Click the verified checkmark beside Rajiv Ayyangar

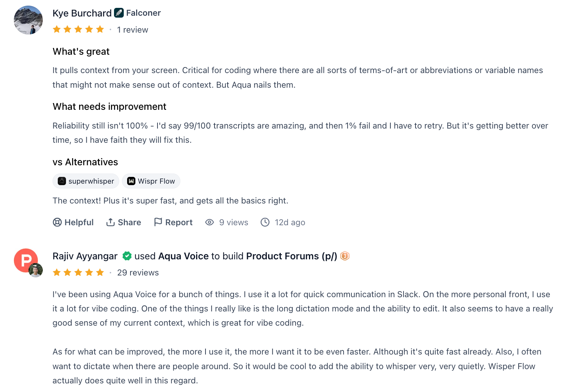pyautogui.click(x=127, y=256)
